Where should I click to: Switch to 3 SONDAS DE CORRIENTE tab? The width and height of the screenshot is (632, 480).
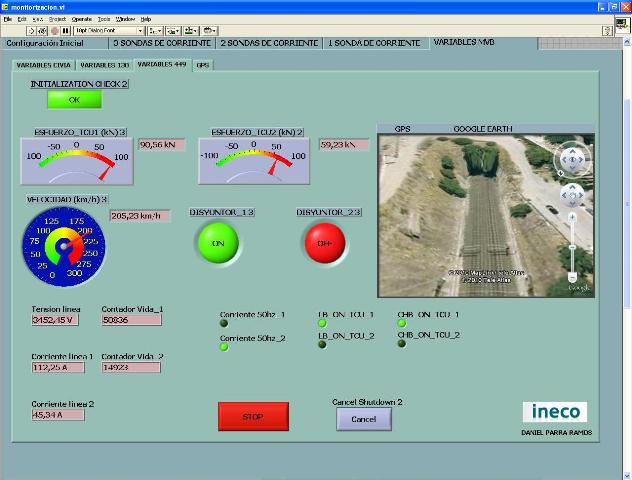[162, 43]
